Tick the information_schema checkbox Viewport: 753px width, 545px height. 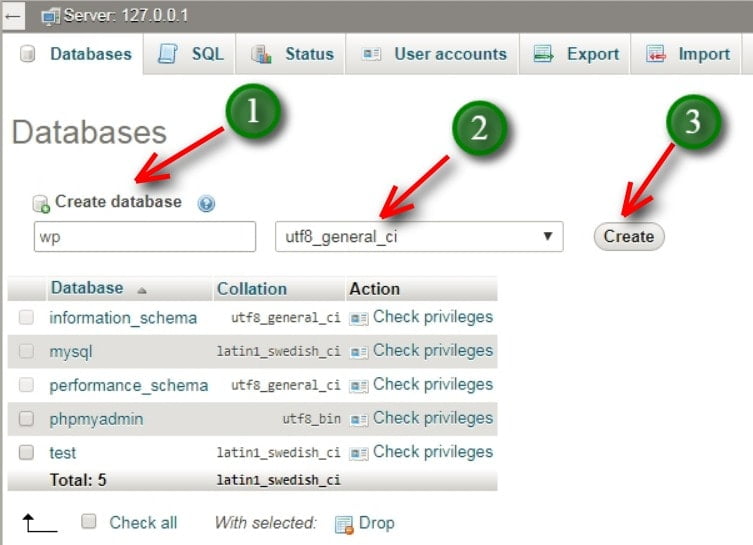point(26,317)
